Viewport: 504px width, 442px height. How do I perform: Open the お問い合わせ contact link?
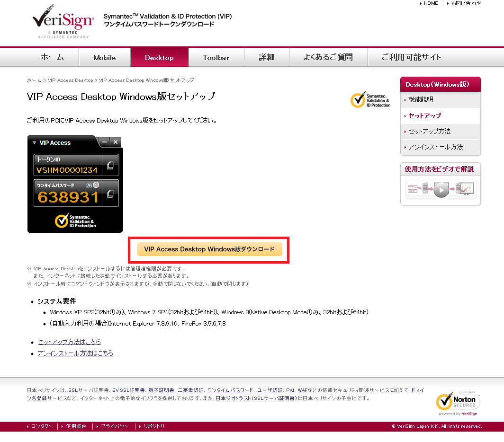click(466, 3)
